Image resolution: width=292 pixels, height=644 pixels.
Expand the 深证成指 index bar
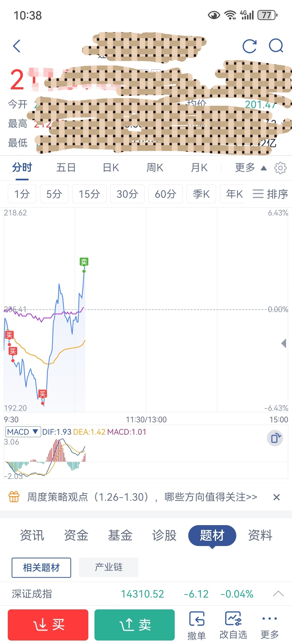click(x=278, y=594)
